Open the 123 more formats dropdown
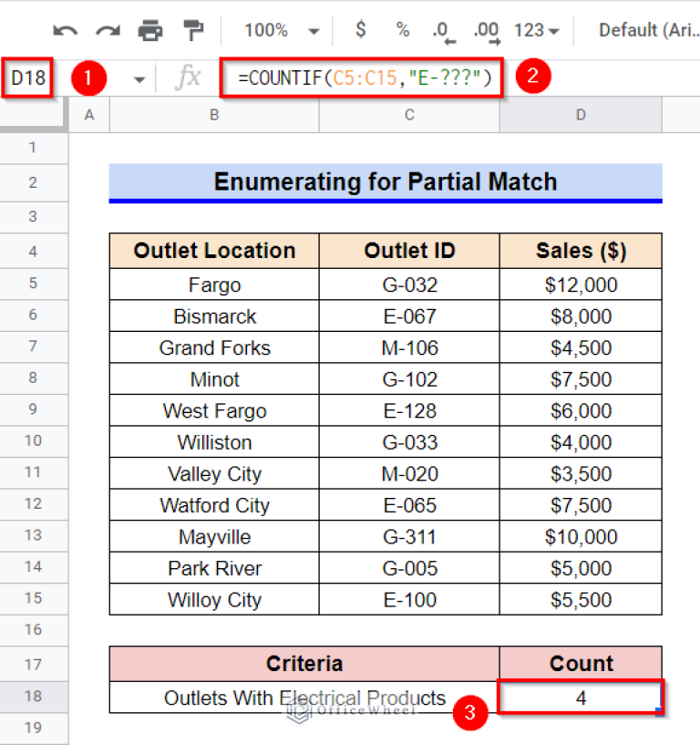 [536, 31]
